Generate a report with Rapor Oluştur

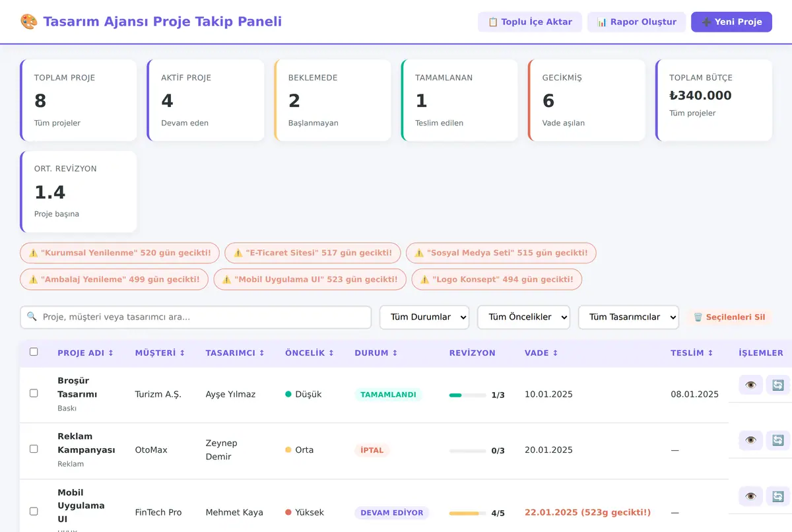pos(637,22)
